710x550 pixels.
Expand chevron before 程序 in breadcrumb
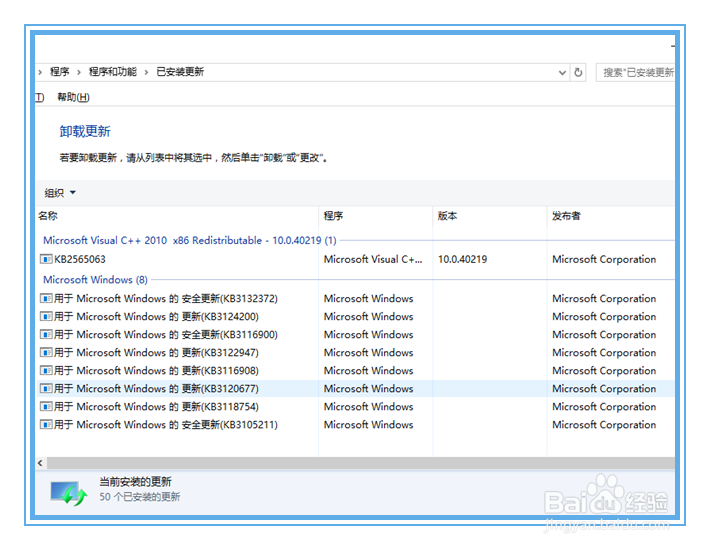coord(40,72)
